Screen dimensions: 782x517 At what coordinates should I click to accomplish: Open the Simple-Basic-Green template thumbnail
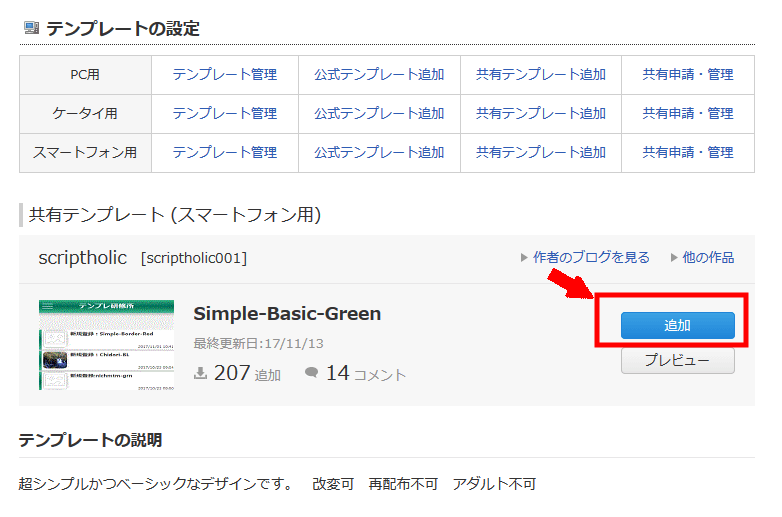coord(107,345)
